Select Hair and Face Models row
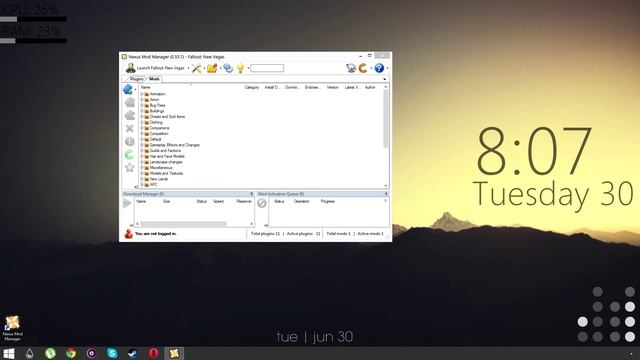Viewport: 640px width, 360px height. (x=167, y=156)
